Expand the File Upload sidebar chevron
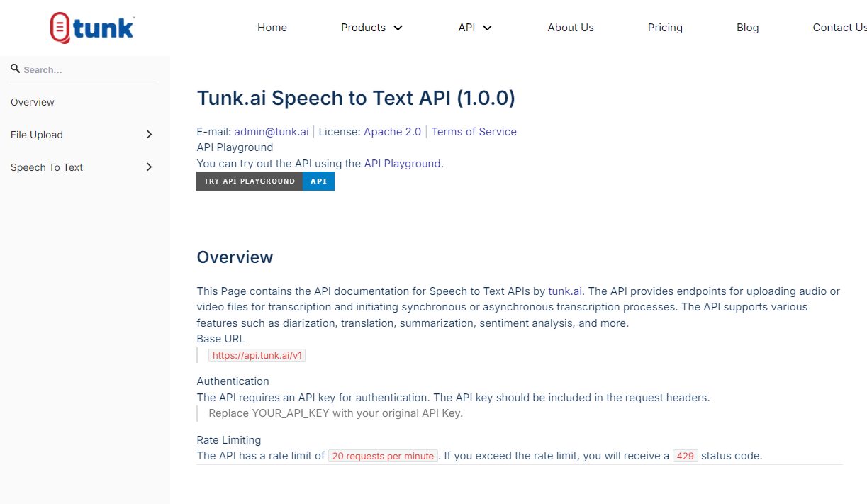Viewport: 867px width, 504px height. tap(149, 135)
